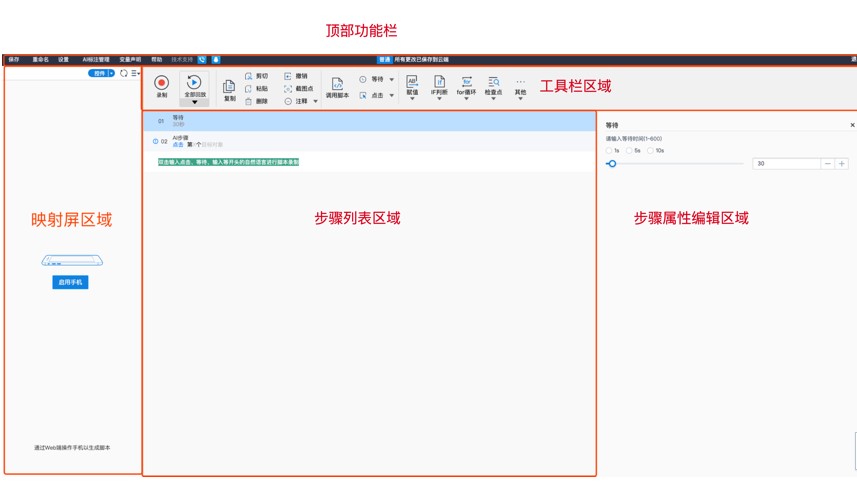Image resolution: width=857 pixels, height=492 pixels.
Task: Click the wait time slider handle
Action: (611, 163)
